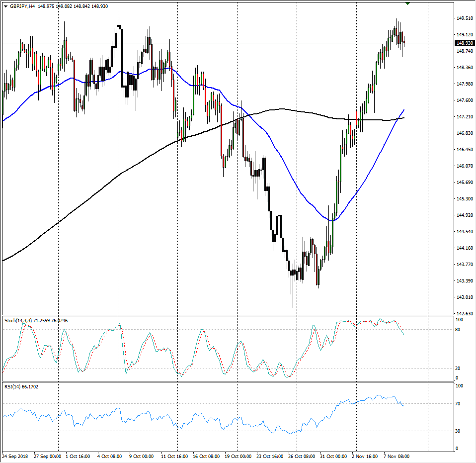Click the green chart shift triangle marker
The height and width of the screenshot is (463, 476).
tap(408, 3)
